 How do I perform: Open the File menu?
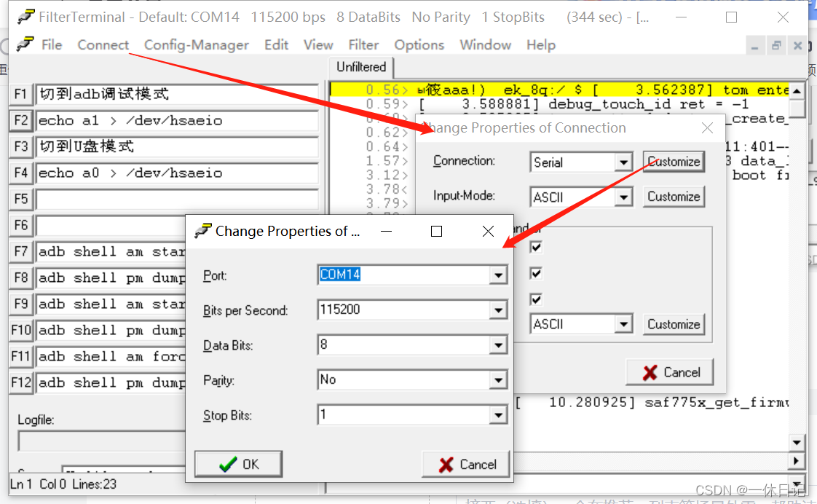pyautogui.click(x=52, y=45)
